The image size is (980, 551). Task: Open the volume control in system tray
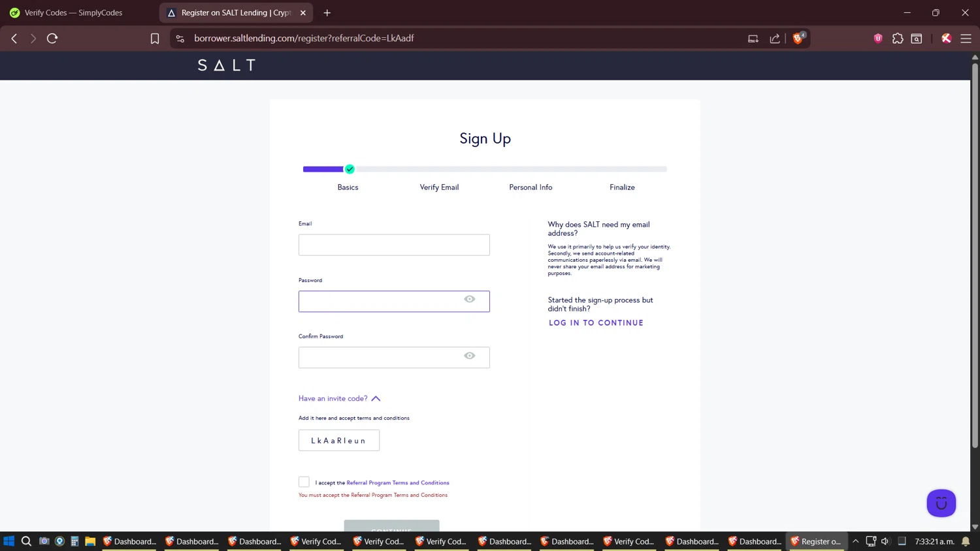(885, 541)
